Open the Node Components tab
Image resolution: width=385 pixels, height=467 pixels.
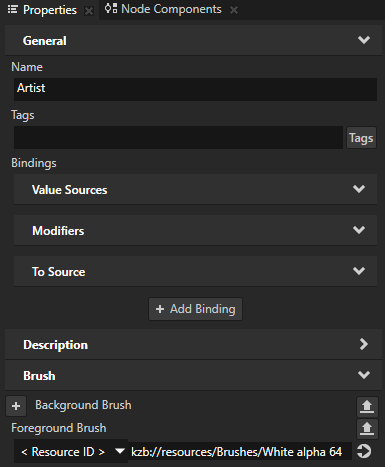tap(171, 9)
